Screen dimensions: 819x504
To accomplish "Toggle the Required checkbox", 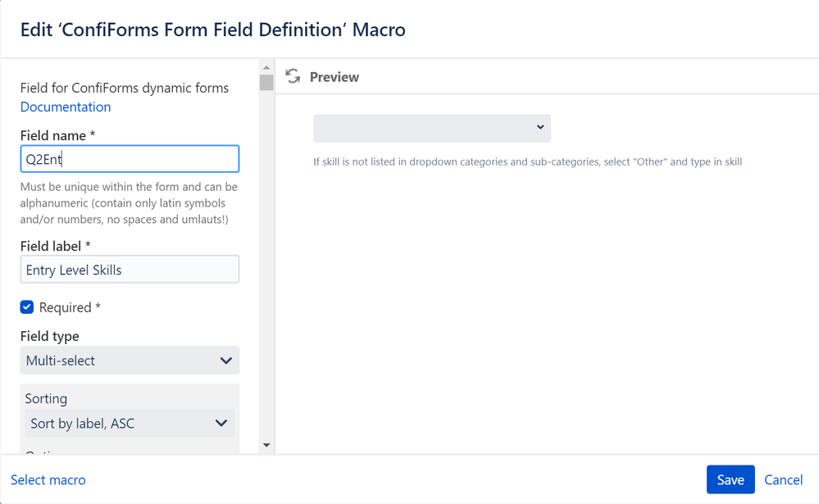I will (x=27, y=307).
